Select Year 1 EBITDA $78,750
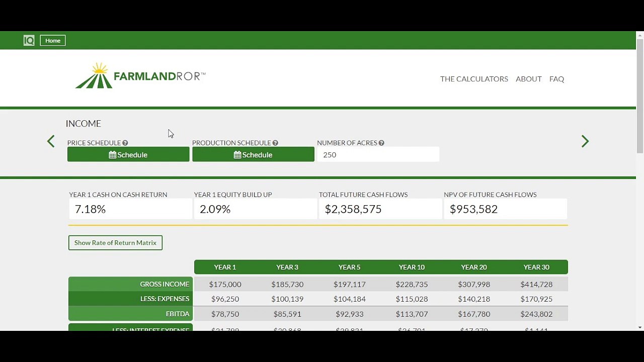 point(225,314)
